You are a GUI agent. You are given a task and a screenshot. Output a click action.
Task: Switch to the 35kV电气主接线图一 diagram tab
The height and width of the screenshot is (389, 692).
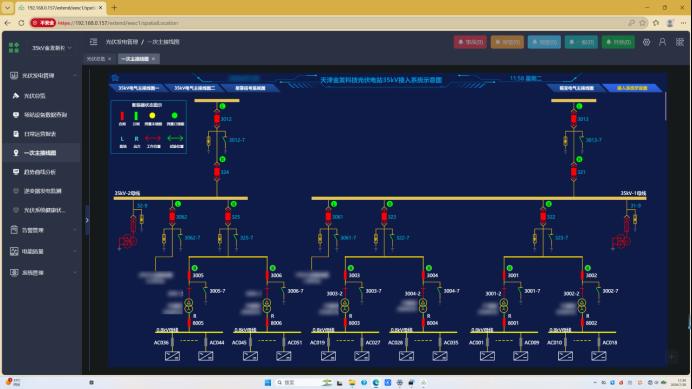tap(138, 88)
